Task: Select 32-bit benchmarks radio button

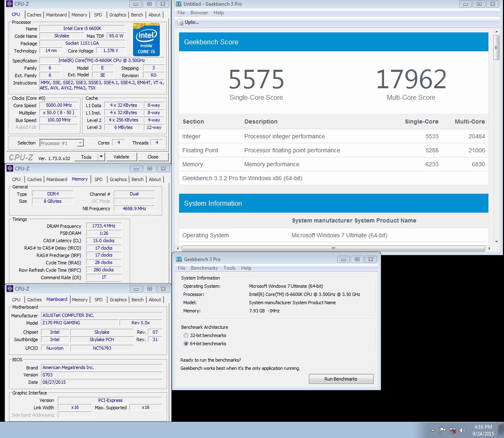Action: coord(186,335)
